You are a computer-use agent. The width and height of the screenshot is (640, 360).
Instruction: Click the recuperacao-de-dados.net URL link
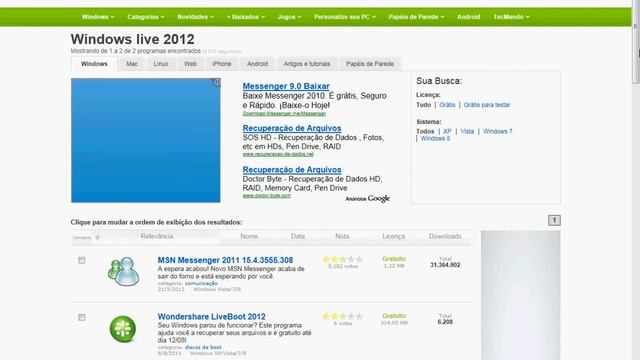click(278, 154)
